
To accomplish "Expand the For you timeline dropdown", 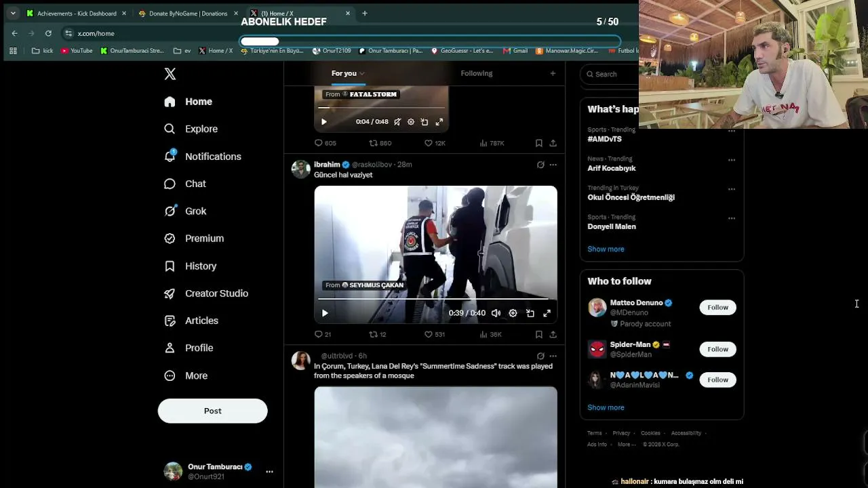I will pos(362,74).
